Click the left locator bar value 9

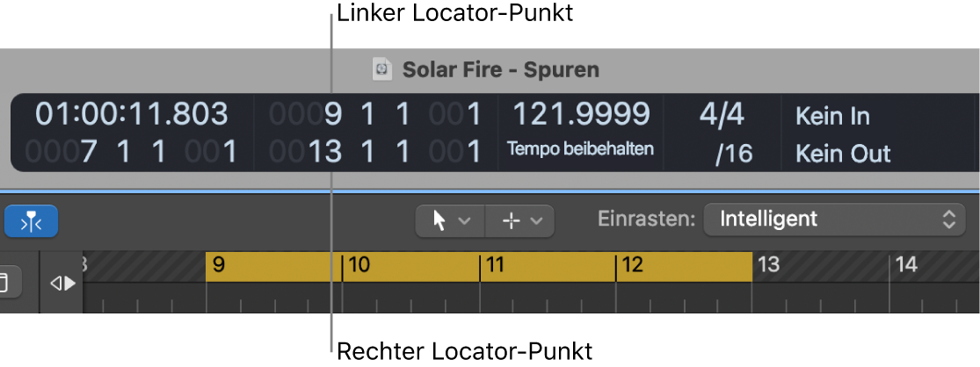tap(332, 114)
